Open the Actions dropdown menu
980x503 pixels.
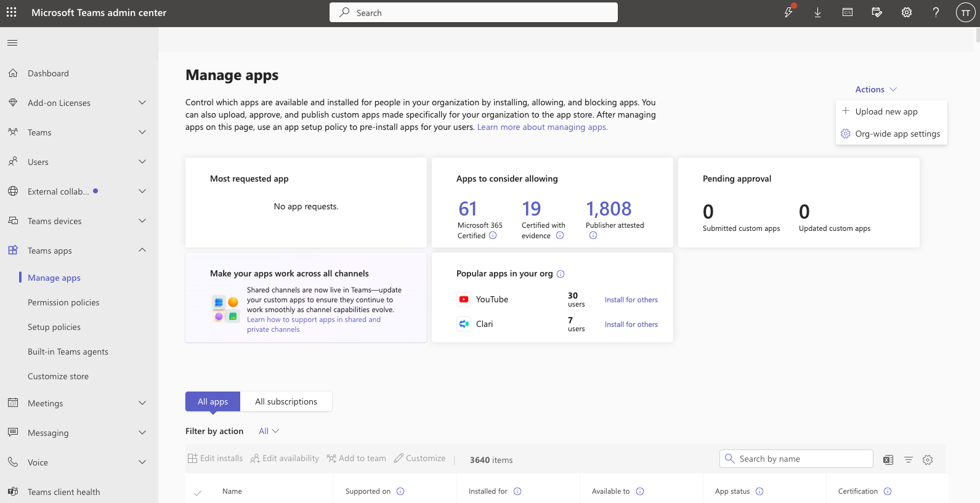click(876, 89)
